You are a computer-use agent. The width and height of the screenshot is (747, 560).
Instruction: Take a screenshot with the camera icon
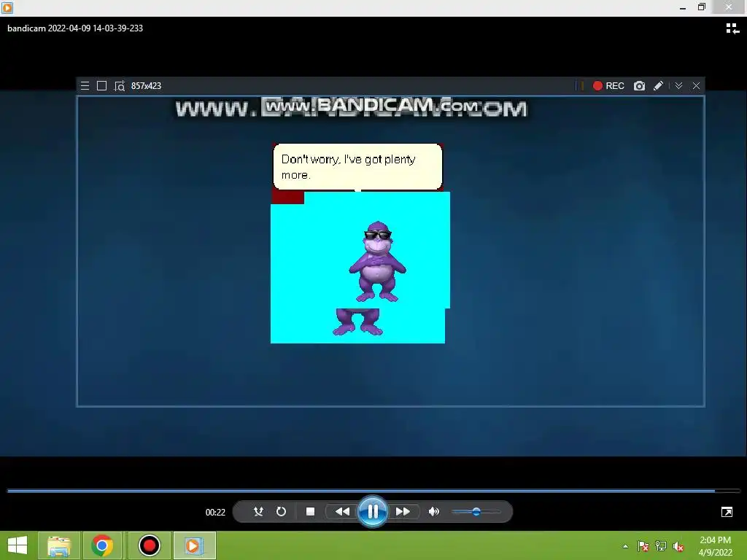click(639, 86)
